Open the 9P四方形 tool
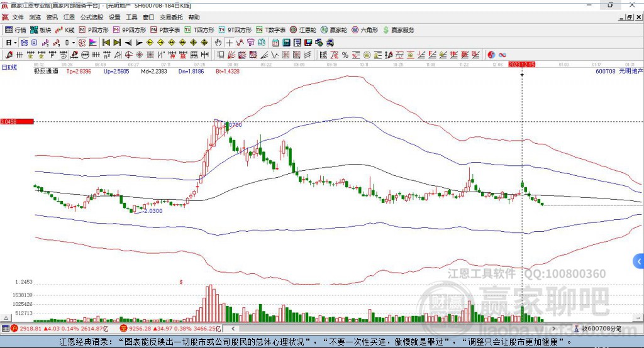644x348 pixels. pos(130,30)
